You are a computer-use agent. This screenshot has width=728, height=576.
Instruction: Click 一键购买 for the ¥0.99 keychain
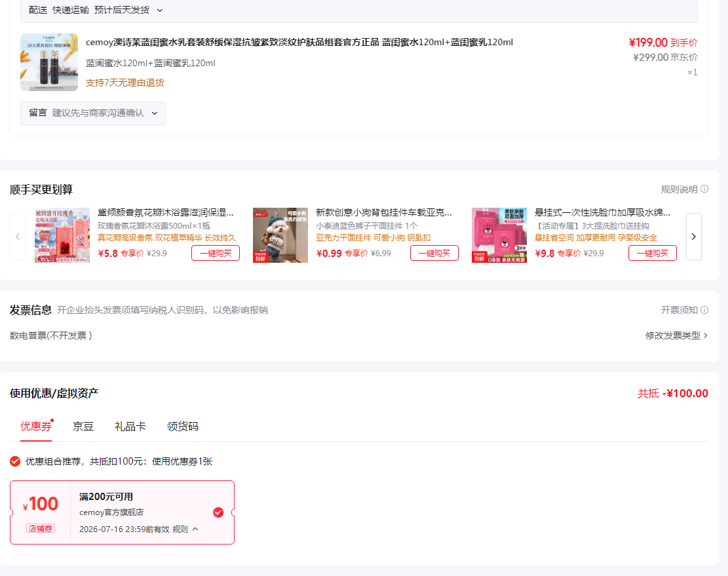click(434, 254)
